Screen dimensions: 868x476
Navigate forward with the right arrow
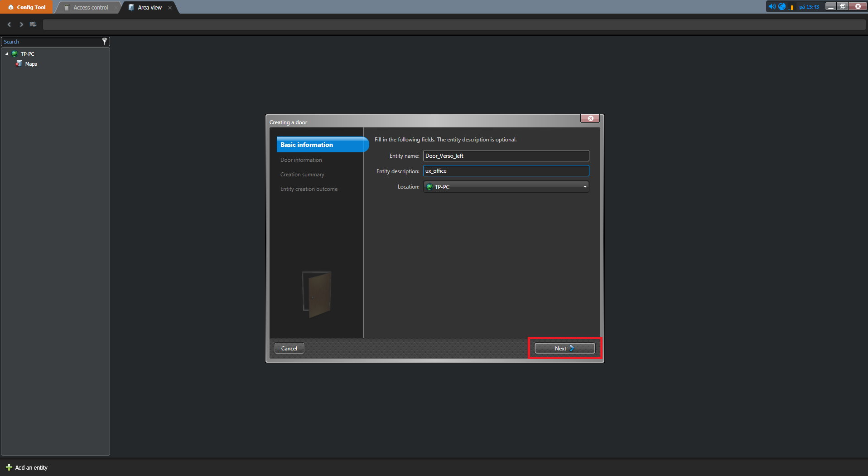tap(21, 24)
